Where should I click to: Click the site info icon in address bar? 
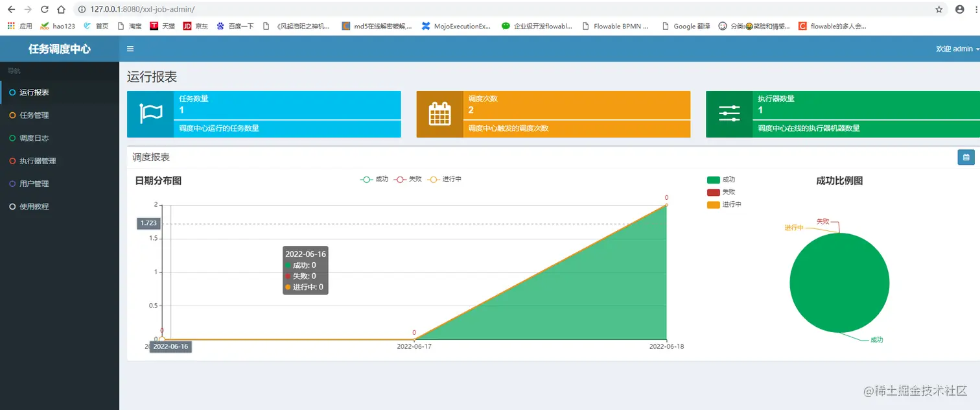point(82,10)
